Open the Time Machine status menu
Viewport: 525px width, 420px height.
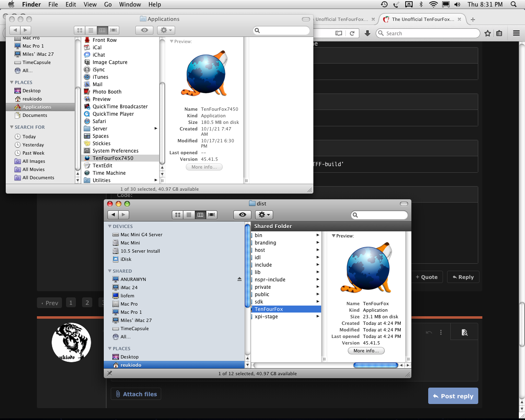pos(384,5)
